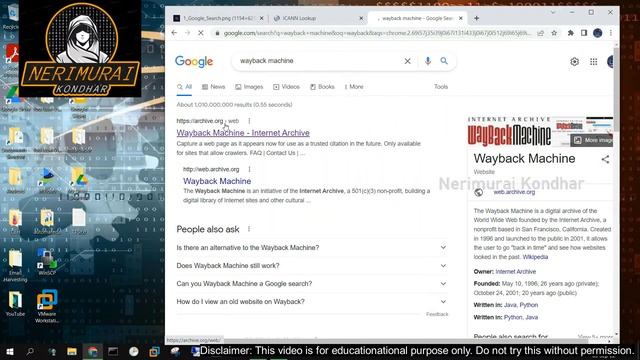
Task: Open the Windows Start menu
Action: 10,351
